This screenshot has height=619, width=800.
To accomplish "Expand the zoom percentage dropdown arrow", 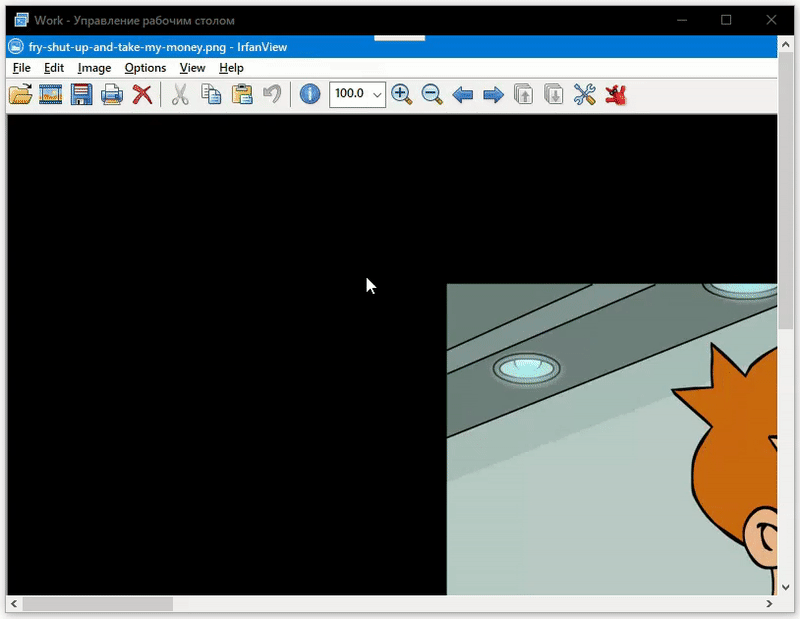I will point(377,95).
